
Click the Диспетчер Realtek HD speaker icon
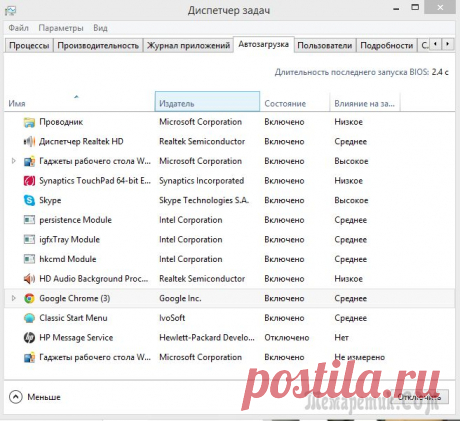(29, 142)
